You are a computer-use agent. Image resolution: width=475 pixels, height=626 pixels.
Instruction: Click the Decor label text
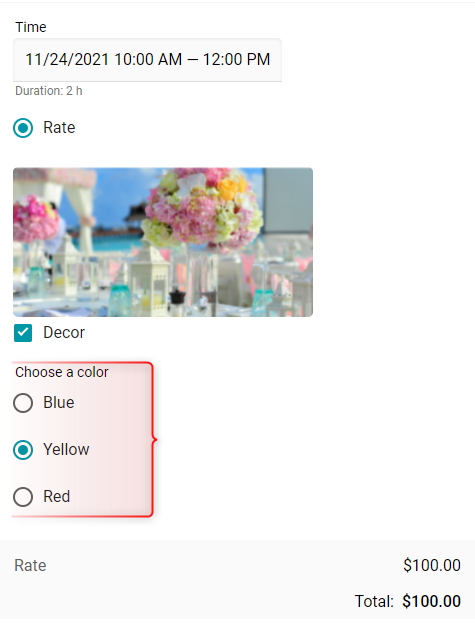point(64,333)
